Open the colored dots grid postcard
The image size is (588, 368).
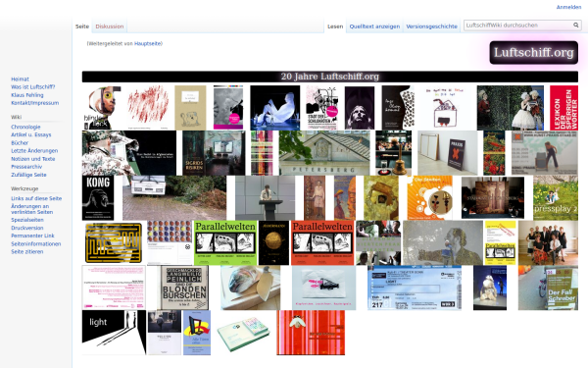tap(170, 243)
